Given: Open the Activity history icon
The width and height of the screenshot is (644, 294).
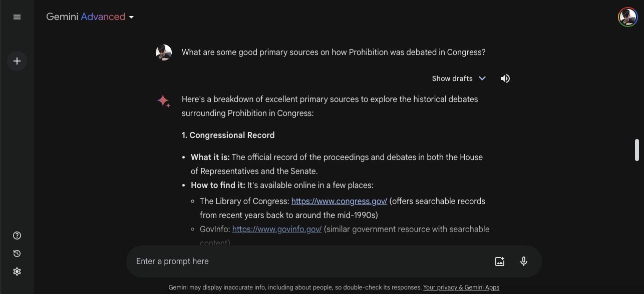Looking at the screenshot, I should point(17,253).
